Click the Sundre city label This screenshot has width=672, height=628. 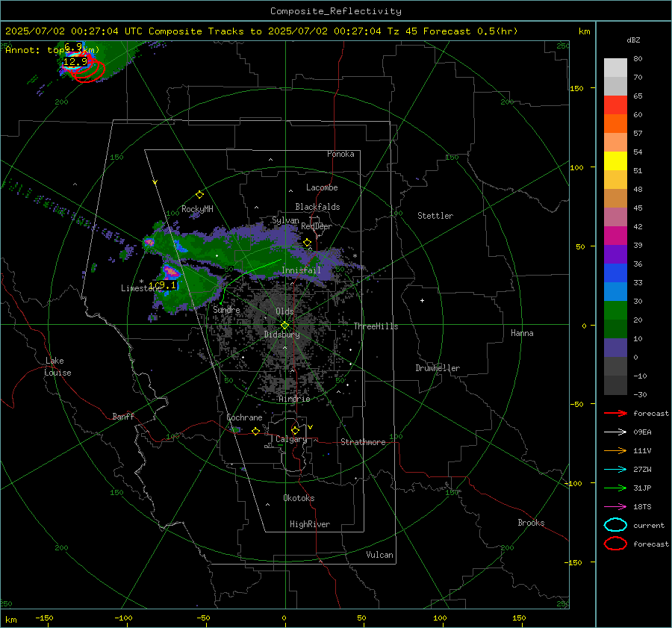226,309
